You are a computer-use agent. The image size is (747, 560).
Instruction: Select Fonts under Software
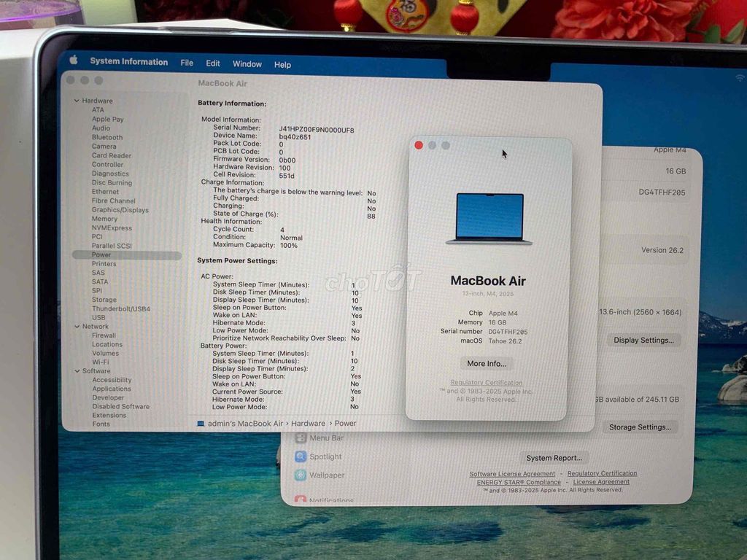(101, 424)
